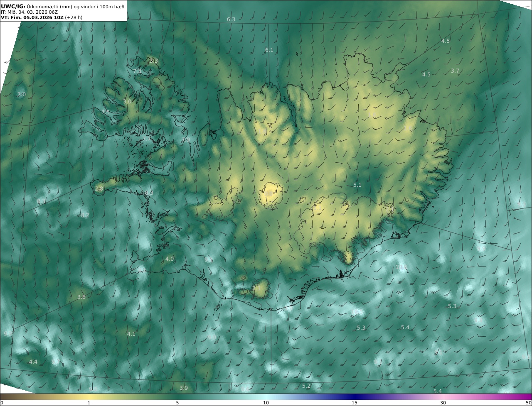
Task: Click the 7.0 value west of Westfjords
Action: [21, 95]
